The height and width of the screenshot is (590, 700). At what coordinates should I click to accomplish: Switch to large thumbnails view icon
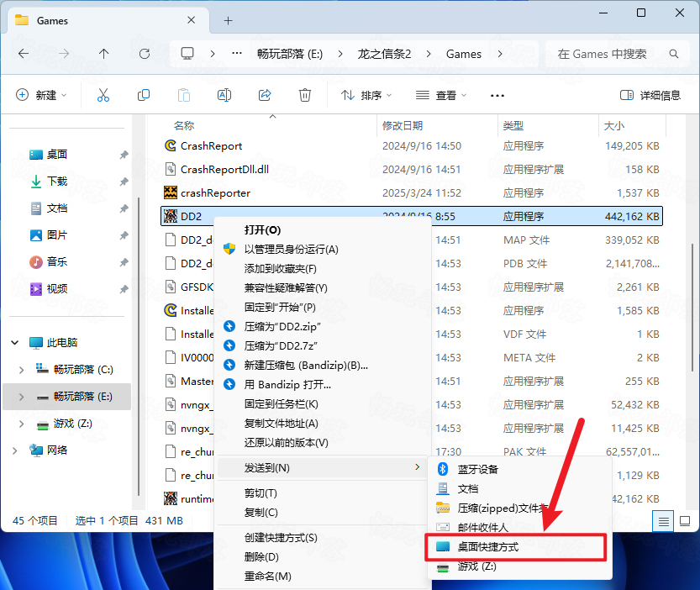pyautogui.click(x=685, y=521)
